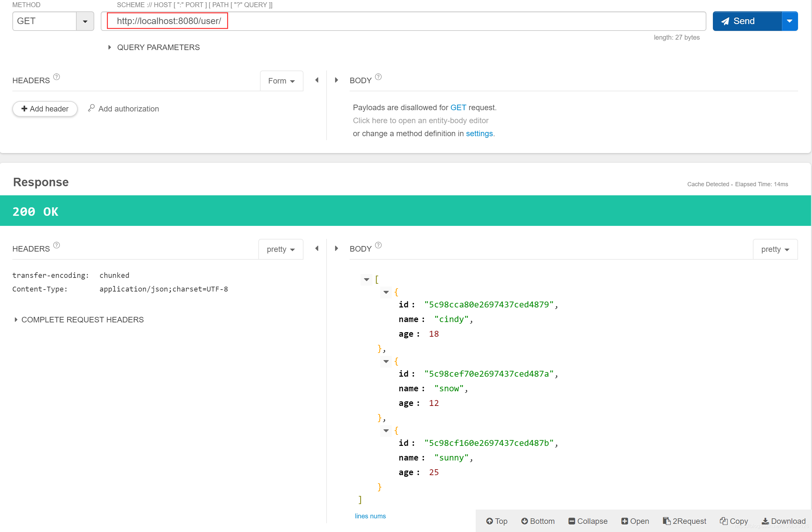Image resolution: width=812 pixels, height=532 pixels.
Task: Click the Add header button
Action: pyautogui.click(x=45, y=109)
